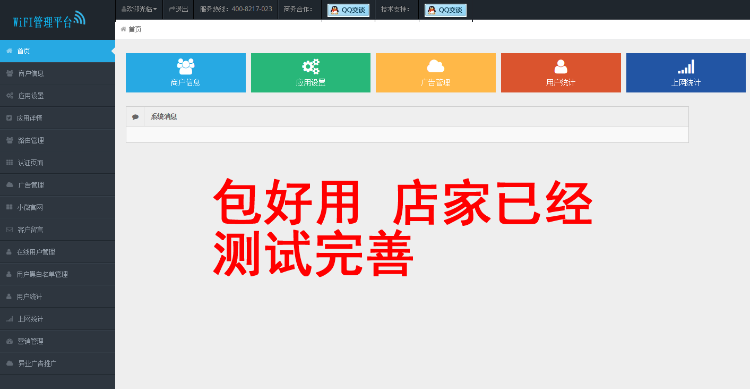
Task: Open 广告管理 from the sidebar list
Action: [57, 185]
